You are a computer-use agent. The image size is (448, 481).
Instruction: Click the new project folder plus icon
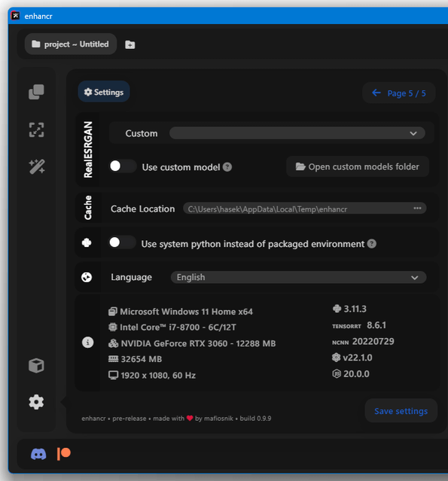point(130,44)
